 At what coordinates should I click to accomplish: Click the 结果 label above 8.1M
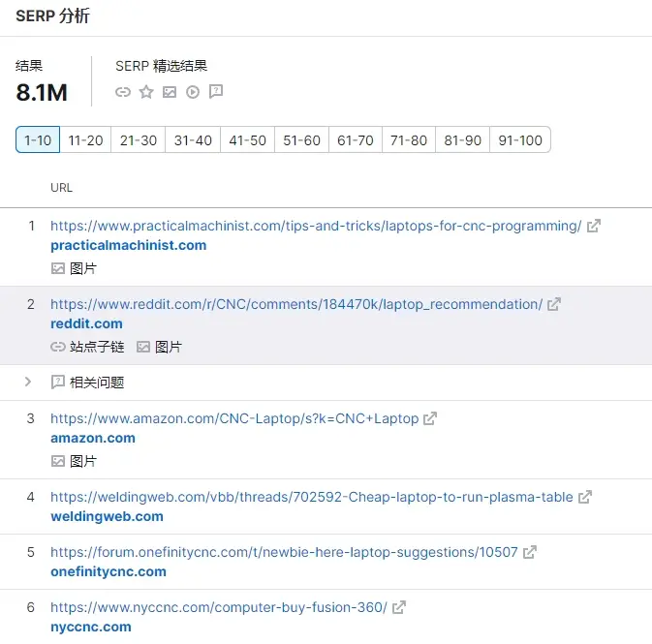pyautogui.click(x=29, y=66)
